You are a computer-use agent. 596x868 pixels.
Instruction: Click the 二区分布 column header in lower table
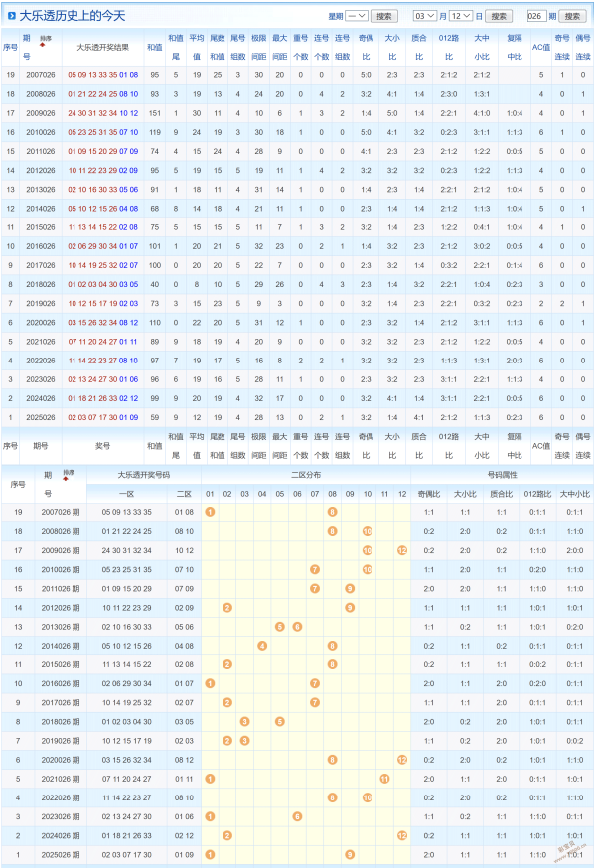305,475
